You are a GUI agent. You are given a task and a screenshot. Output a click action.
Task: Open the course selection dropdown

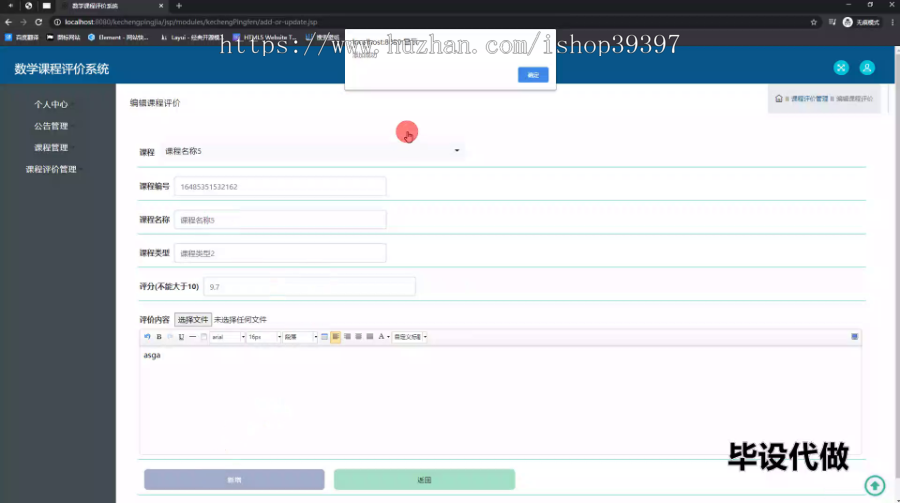click(x=312, y=151)
